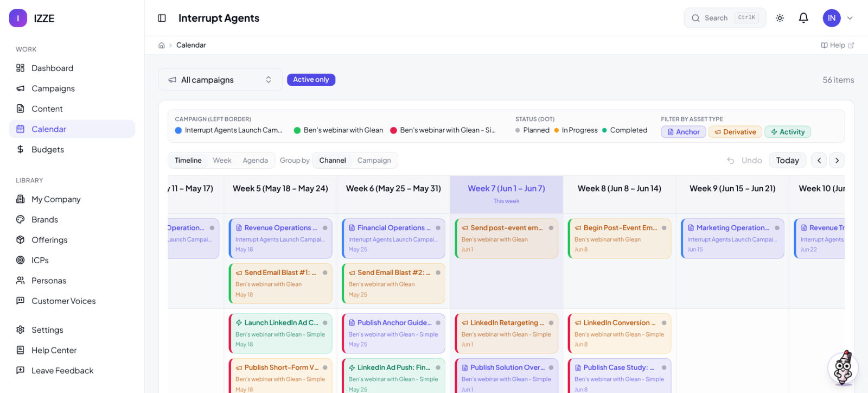Go to next weeks arrow
Screen dimensions: 868x393
click(x=837, y=161)
